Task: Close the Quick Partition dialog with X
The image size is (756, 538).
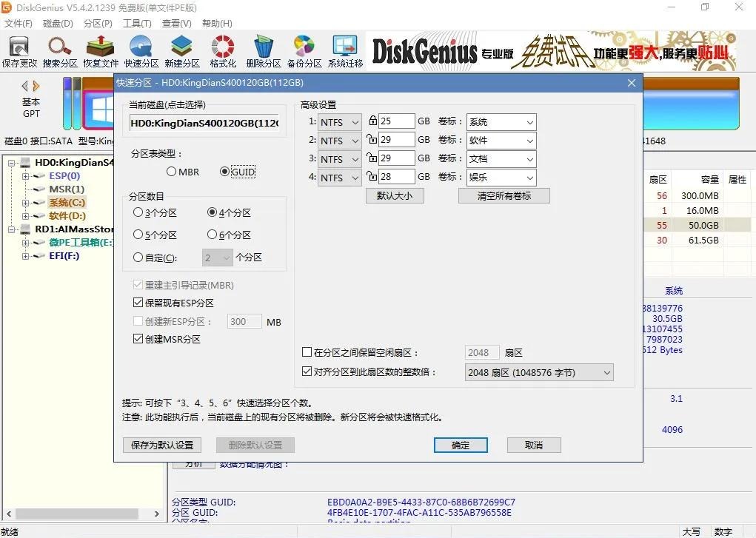Action: click(x=632, y=83)
